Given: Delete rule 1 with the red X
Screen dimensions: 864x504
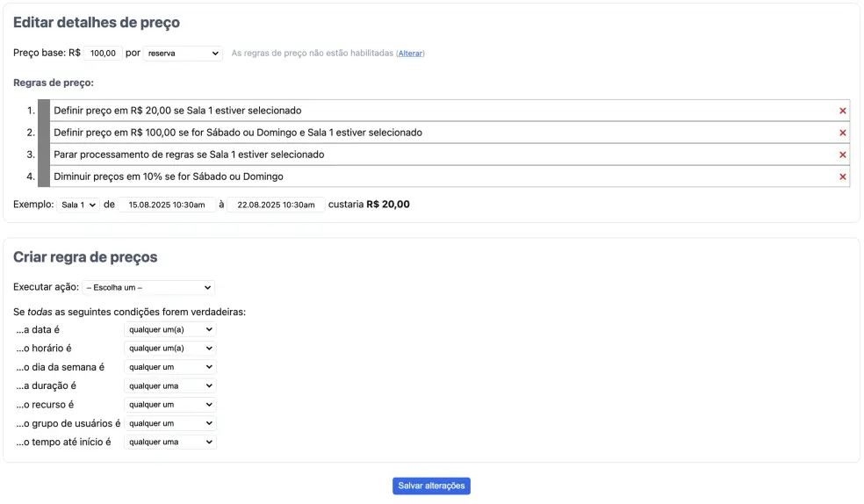Looking at the screenshot, I should [x=843, y=111].
